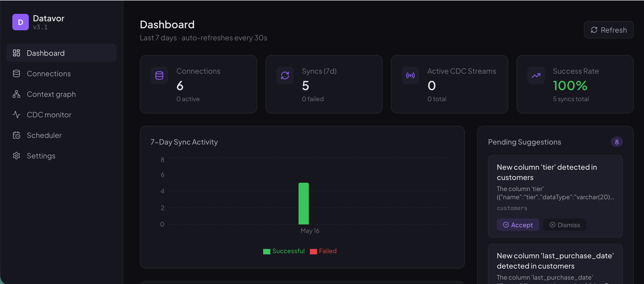Click the Pending Suggestions heading
This screenshot has width=644, height=284.
click(525, 142)
